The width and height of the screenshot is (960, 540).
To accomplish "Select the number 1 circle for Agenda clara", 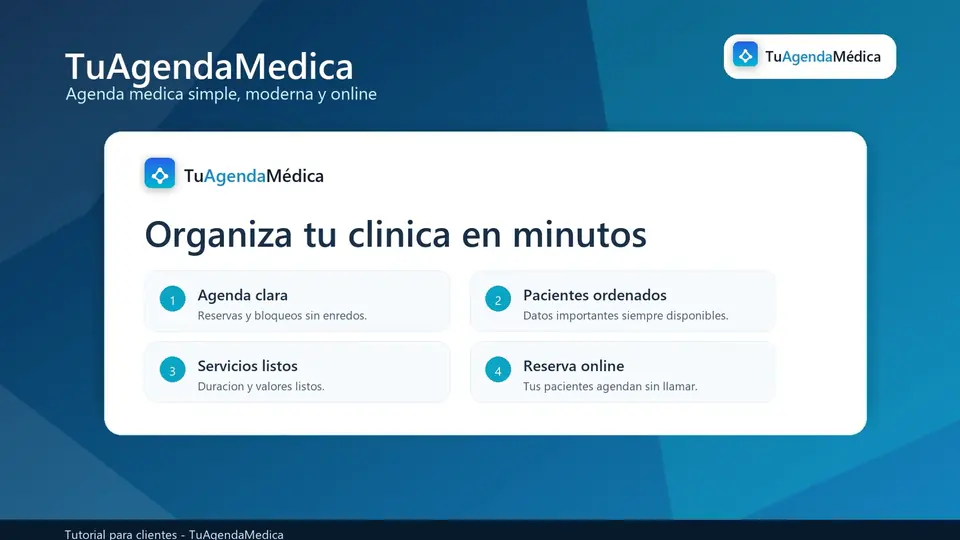I will pyautogui.click(x=173, y=299).
